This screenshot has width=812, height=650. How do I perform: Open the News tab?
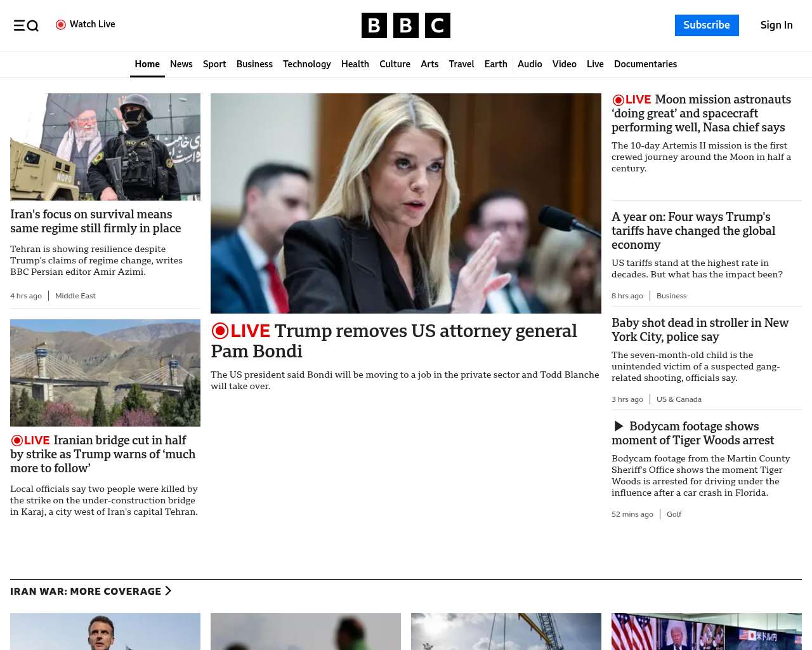coord(181,64)
